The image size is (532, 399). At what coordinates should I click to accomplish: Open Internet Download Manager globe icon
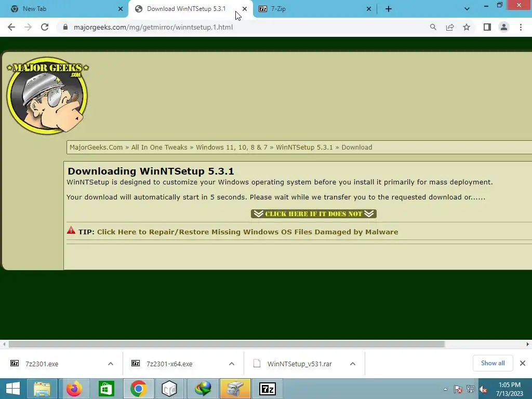pyautogui.click(x=203, y=389)
